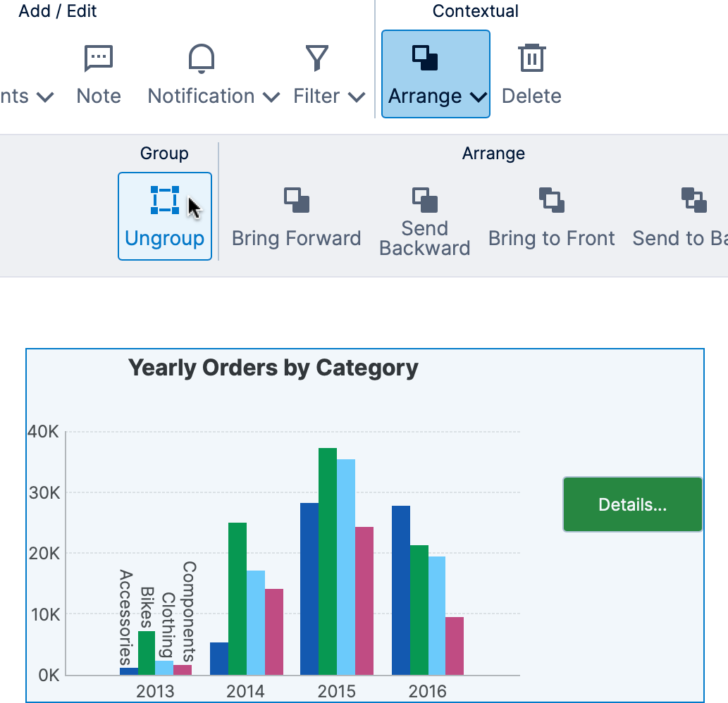Click the Filter funnel icon
Screen dimensions: 728x703
point(317,58)
